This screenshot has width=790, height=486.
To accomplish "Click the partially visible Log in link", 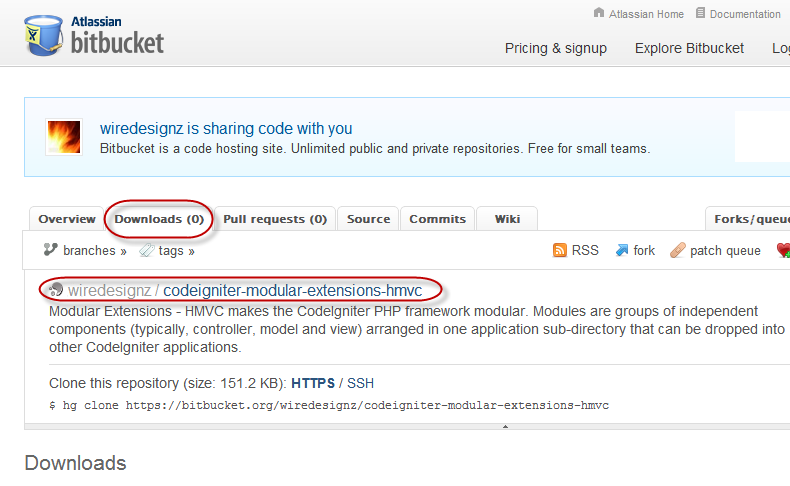I will click(x=781, y=48).
